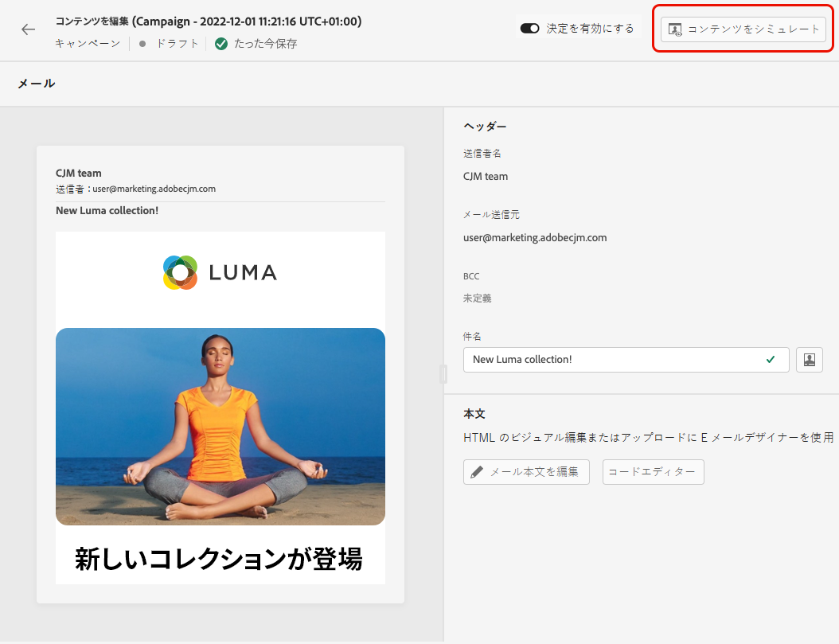The height and width of the screenshot is (644, 839).
Task: Click the panel divider handle
Action: pyautogui.click(x=443, y=374)
